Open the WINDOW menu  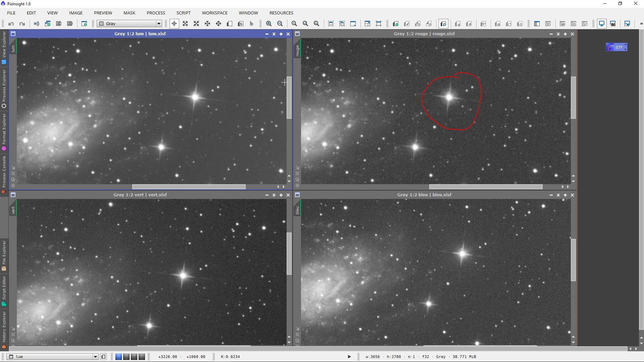coord(248,13)
